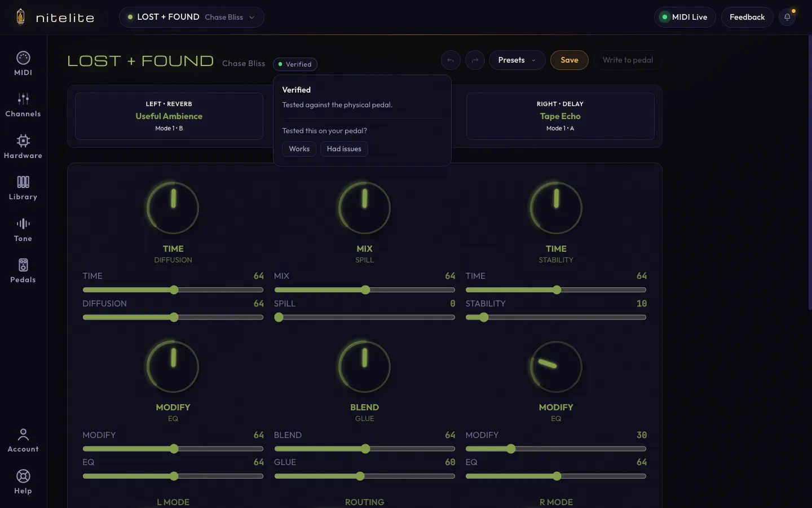Adjust the left EQ slider under MODIFY 64
The image size is (812, 508).
click(173, 476)
